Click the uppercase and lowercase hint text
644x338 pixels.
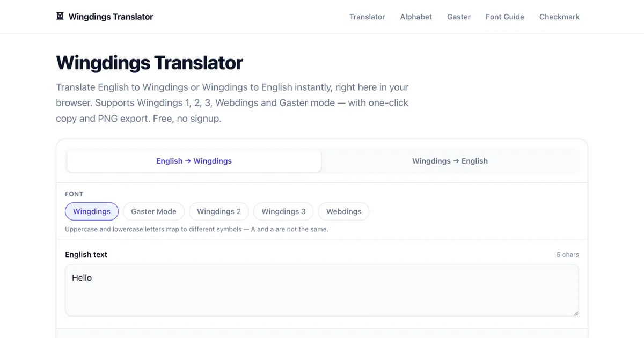[196, 229]
